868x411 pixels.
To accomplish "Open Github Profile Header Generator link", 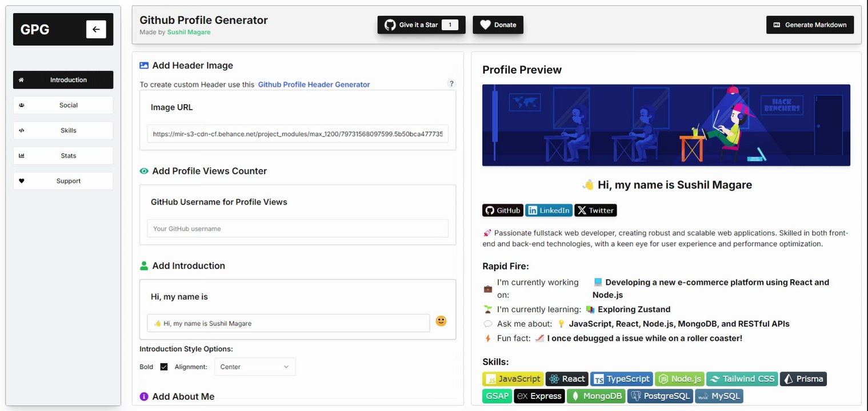I will click(314, 84).
